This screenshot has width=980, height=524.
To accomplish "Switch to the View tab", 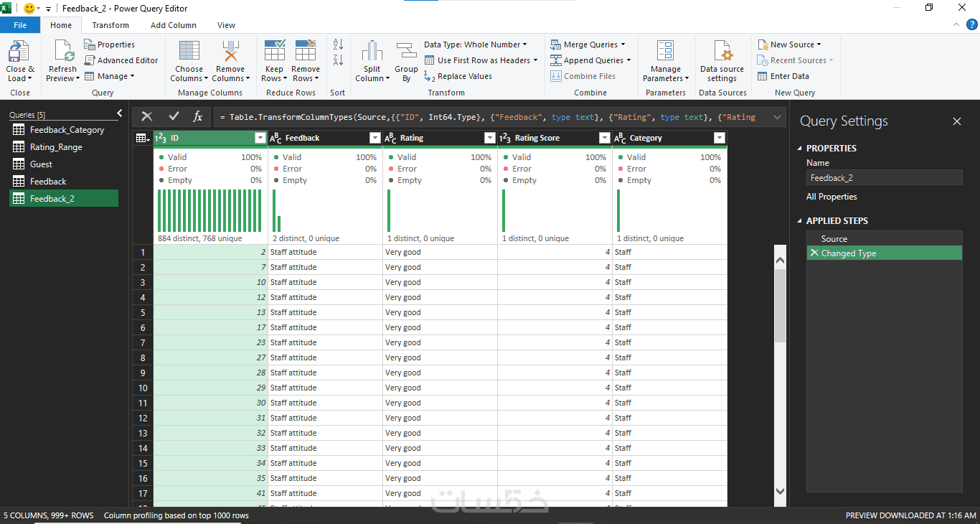I will [226, 25].
